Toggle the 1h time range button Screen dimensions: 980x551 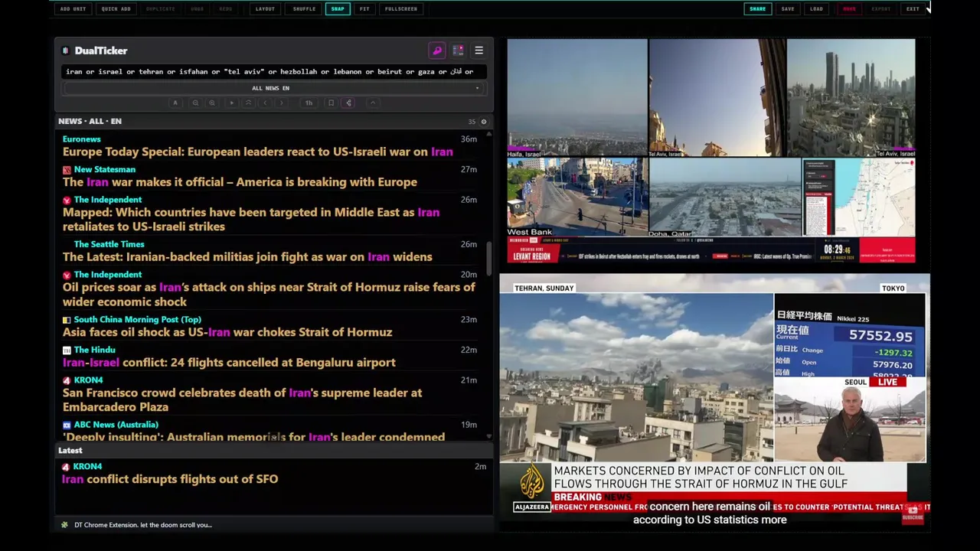point(309,103)
